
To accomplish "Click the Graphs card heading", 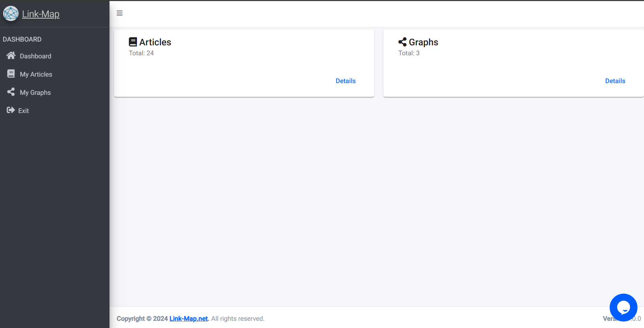I will click(423, 42).
